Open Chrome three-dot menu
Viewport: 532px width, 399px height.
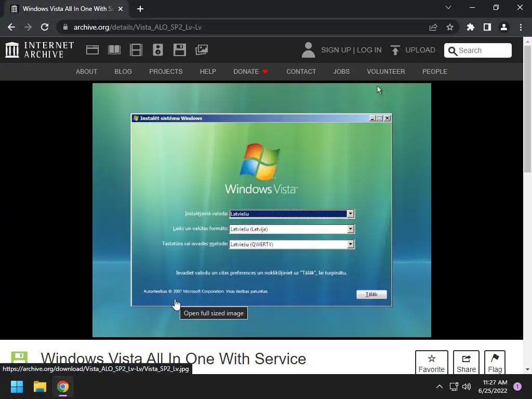coord(521,27)
